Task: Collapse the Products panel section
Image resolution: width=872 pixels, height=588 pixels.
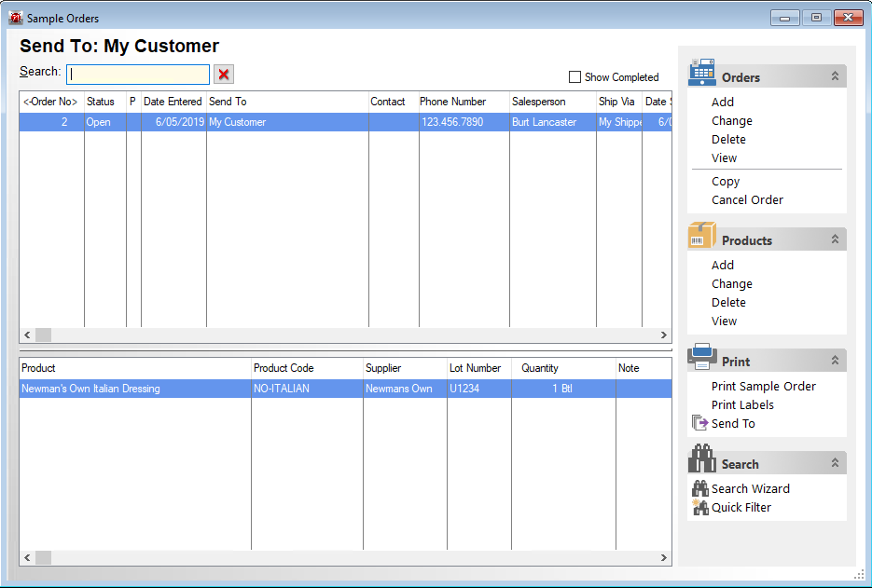Action: (x=835, y=239)
